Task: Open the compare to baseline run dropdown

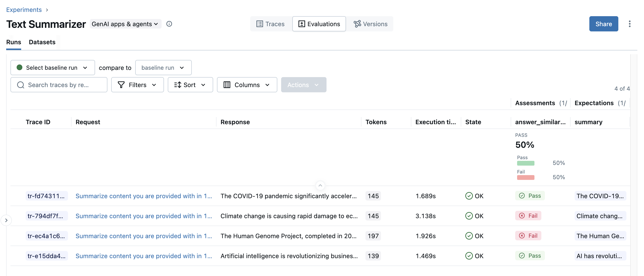Action: click(163, 68)
